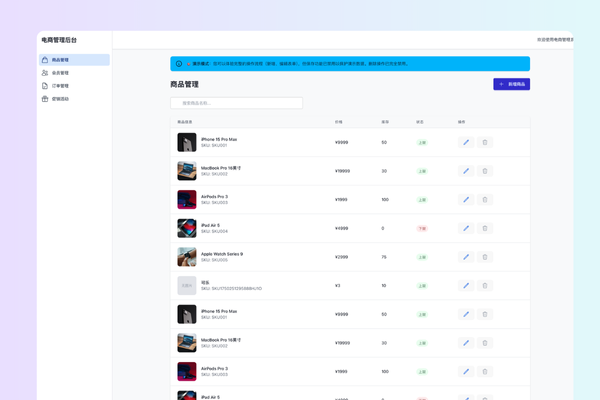Click the shopping bag icon beside 商品管理
This screenshot has width=600, height=400.
tap(45, 60)
